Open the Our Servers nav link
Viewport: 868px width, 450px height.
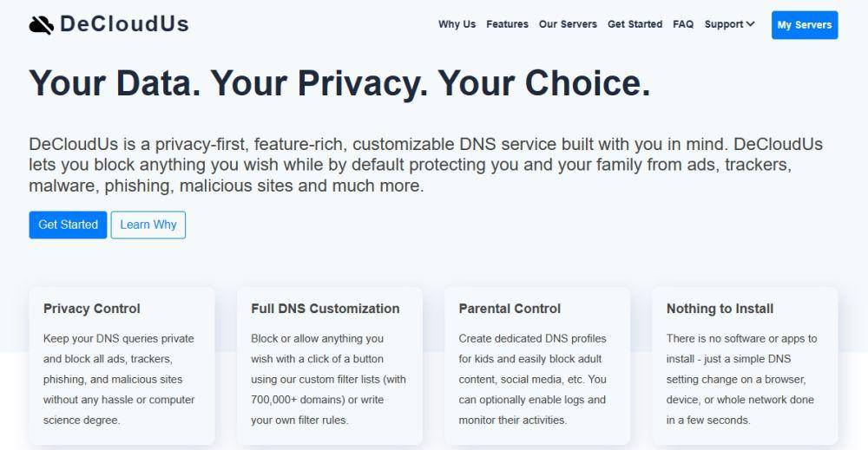[x=568, y=24]
